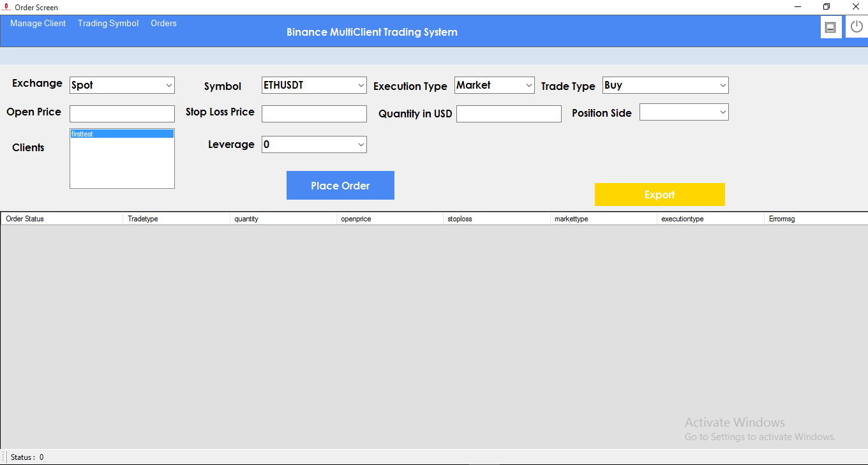Click the Stop Loss Price field
The height and width of the screenshot is (465, 868).
pyautogui.click(x=314, y=114)
